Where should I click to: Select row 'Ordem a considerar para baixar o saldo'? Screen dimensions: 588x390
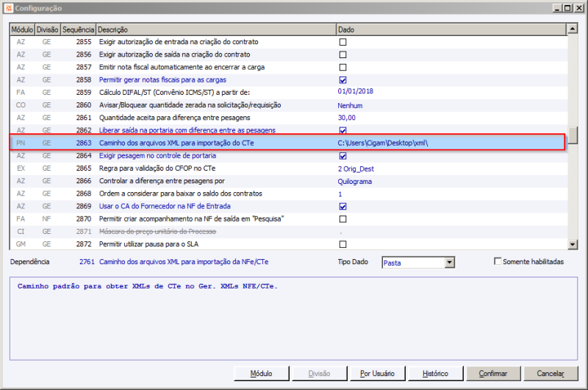[x=288, y=194]
